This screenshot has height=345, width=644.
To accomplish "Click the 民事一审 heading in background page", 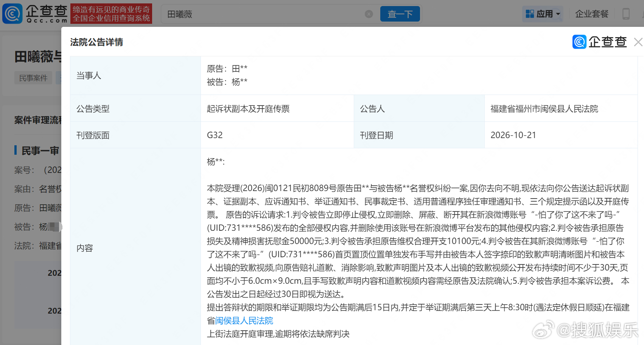I will click(x=40, y=151).
